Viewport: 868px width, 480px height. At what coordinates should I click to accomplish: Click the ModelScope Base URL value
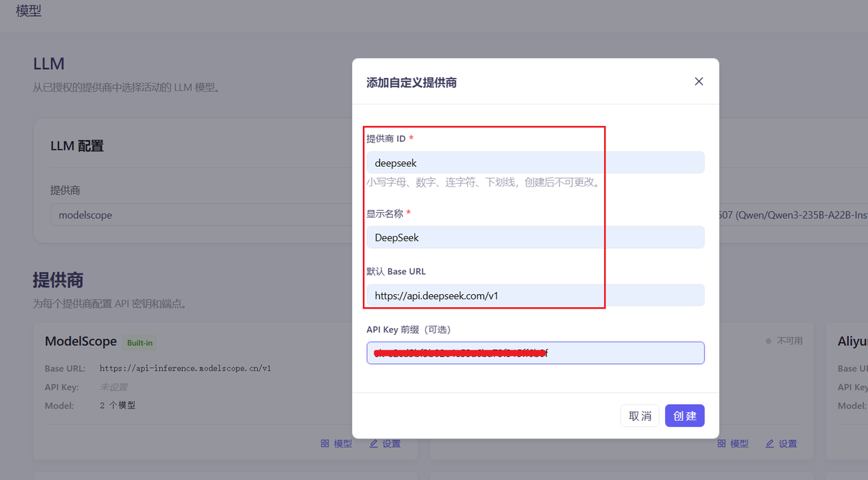(185, 368)
